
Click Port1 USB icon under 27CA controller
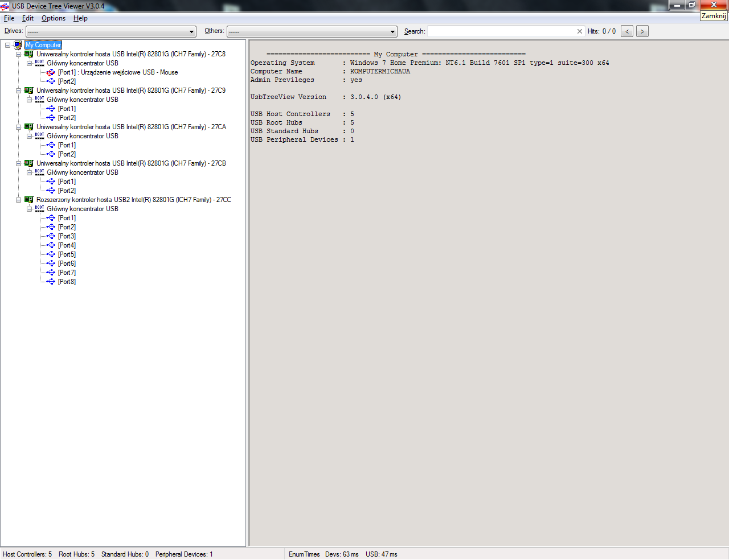[51, 145]
